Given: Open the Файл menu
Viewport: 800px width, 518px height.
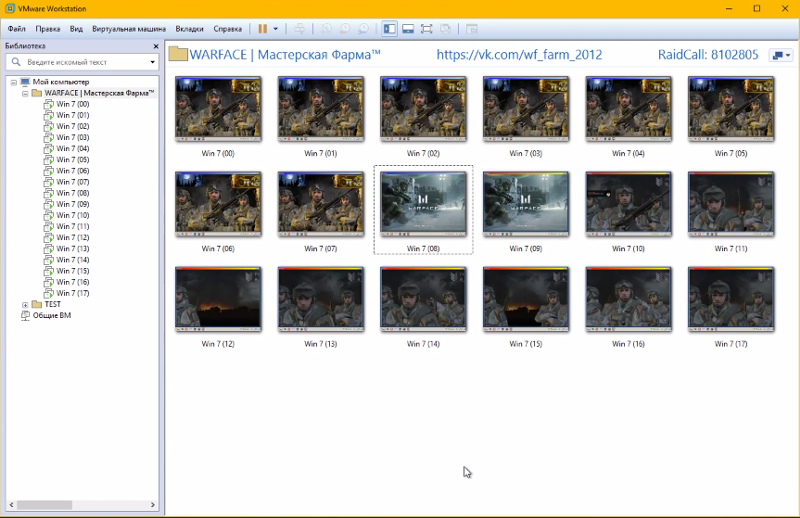Looking at the screenshot, I should point(16,29).
